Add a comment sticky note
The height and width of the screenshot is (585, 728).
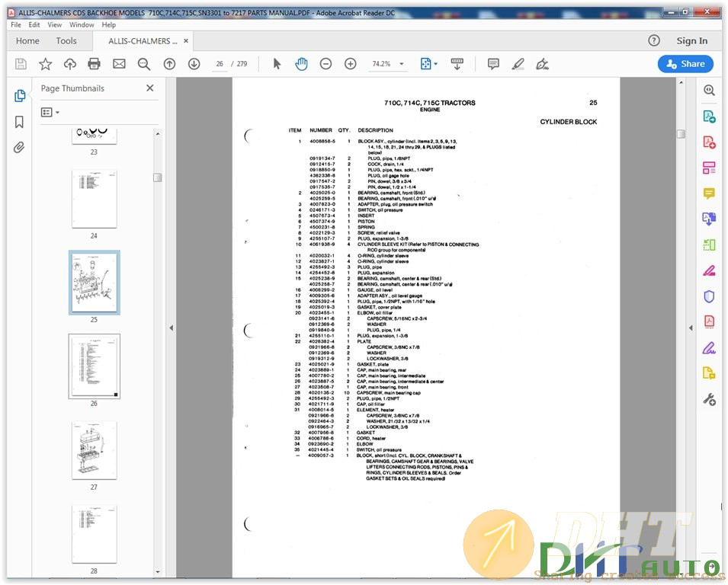493,64
